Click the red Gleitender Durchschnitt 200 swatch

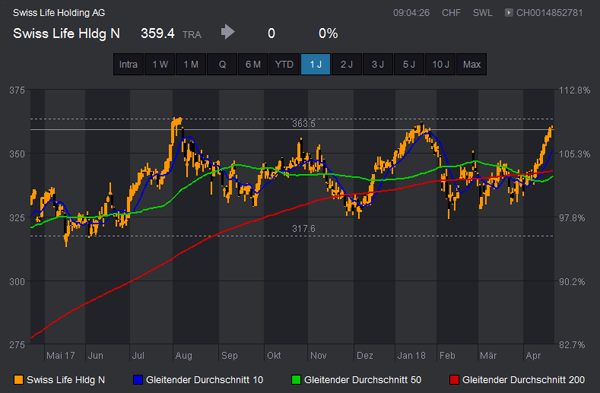click(x=454, y=380)
